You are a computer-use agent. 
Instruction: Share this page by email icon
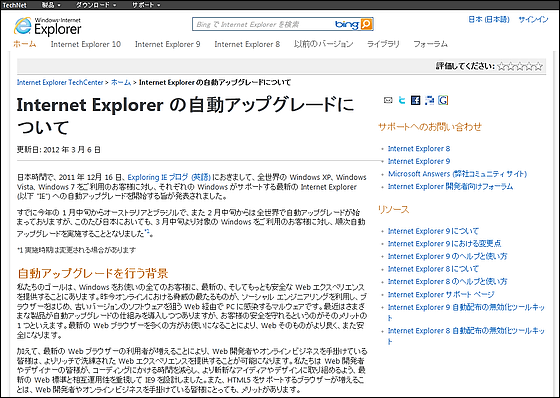[388, 100]
